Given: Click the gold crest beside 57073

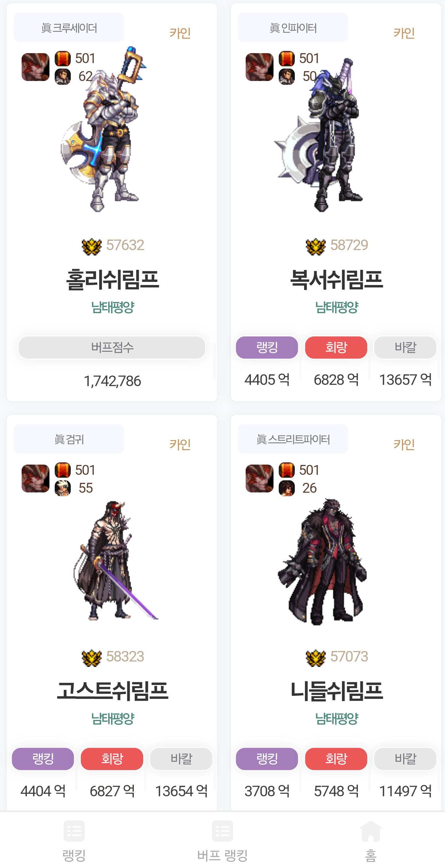Looking at the screenshot, I should coord(315,657).
